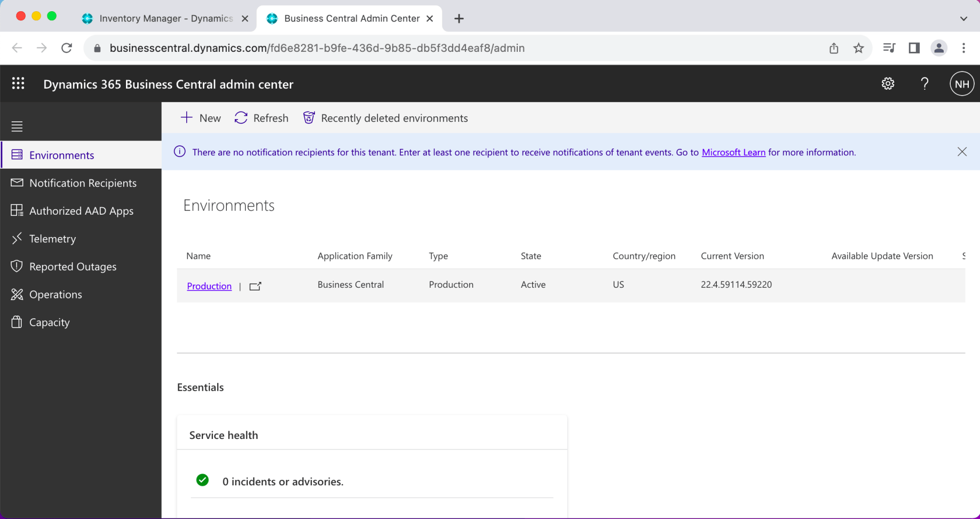Open help question mark icon
Screen dimensions: 980x519
click(x=924, y=84)
